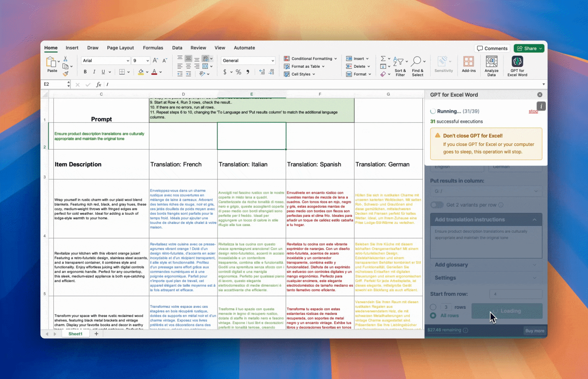This screenshot has width=588, height=379.
Task: Stop the running GPT operation
Action: 533,111
